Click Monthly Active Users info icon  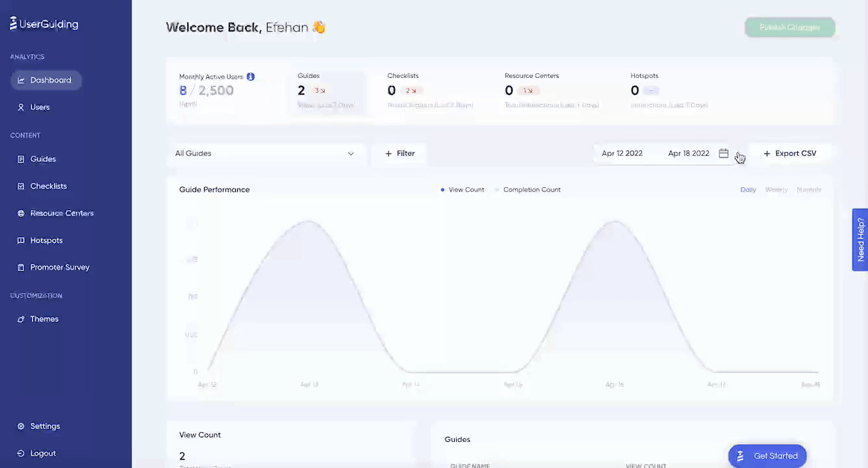pyautogui.click(x=251, y=77)
